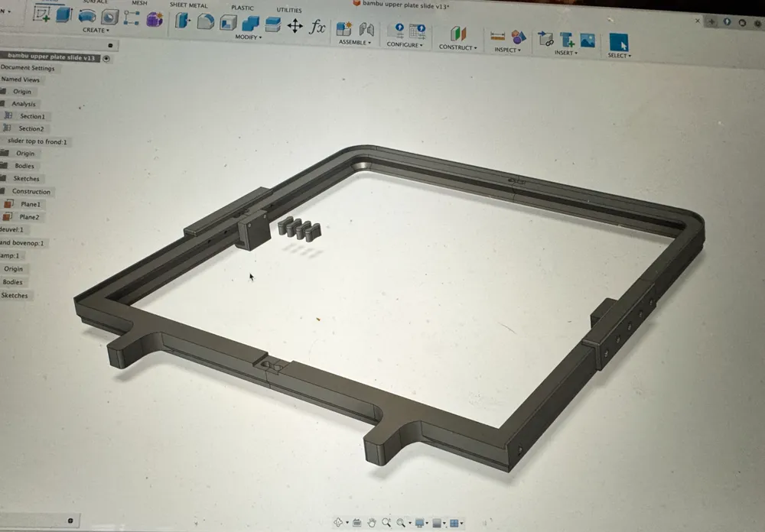Open the INSPECT dropdown menu

(x=506, y=50)
